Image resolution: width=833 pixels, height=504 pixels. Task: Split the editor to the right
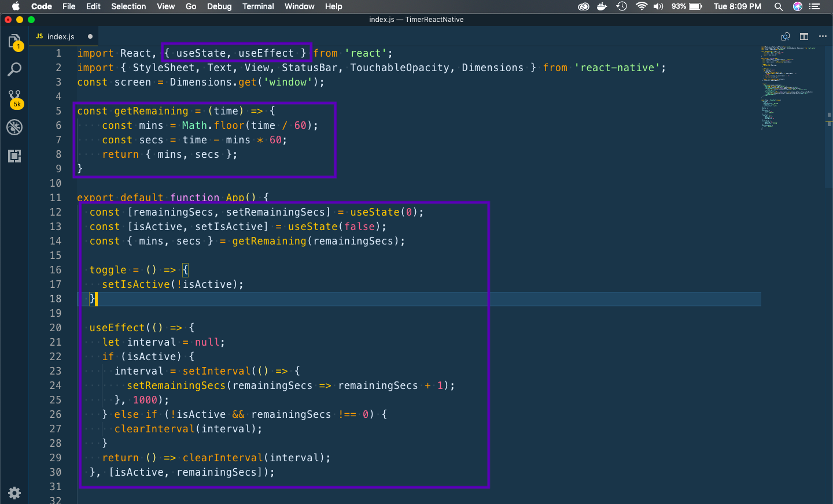click(804, 36)
